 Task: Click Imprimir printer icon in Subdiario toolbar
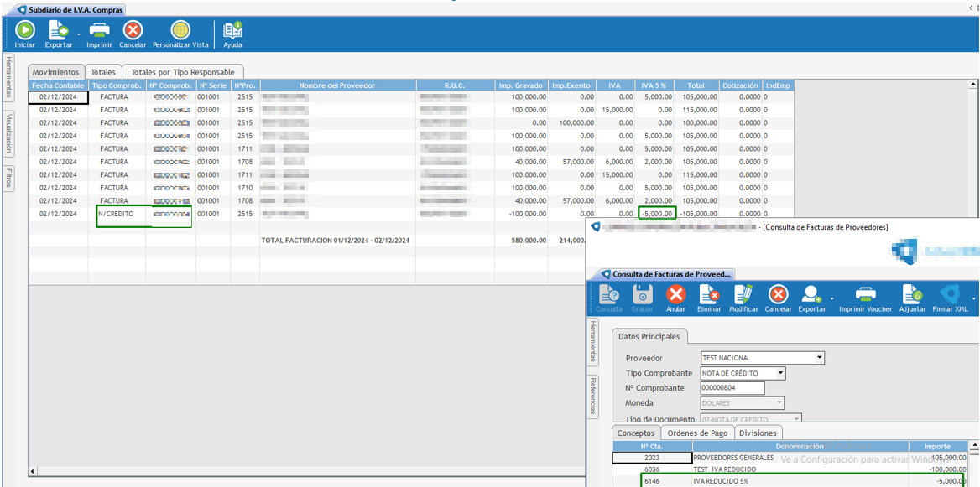pos(99,32)
